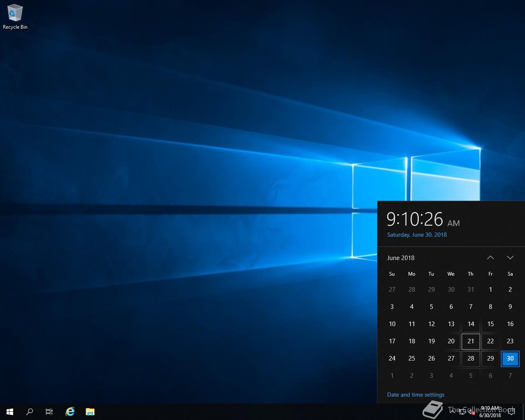Open the muted volume tray icon
This screenshot has width=525, height=420.
[x=472, y=412]
